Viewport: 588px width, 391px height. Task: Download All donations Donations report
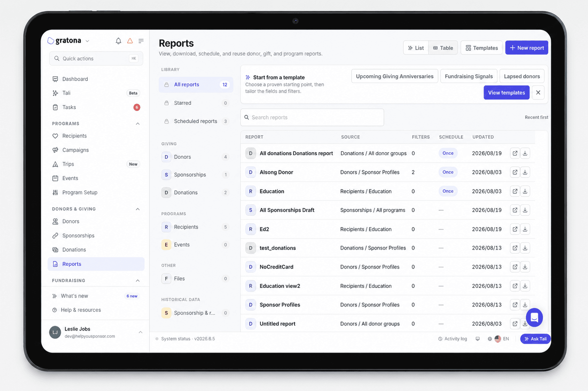point(525,153)
